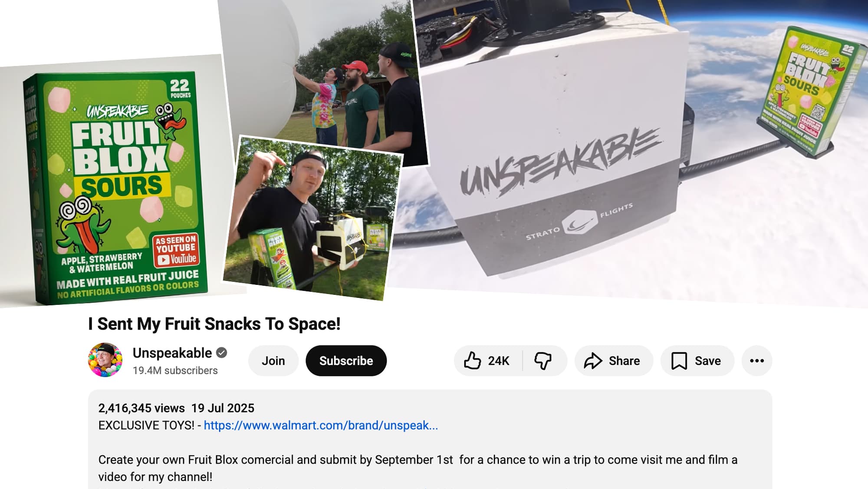This screenshot has height=489, width=868.
Task: Click the thumbs-down dislike icon
Action: pyautogui.click(x=542, y=361)
